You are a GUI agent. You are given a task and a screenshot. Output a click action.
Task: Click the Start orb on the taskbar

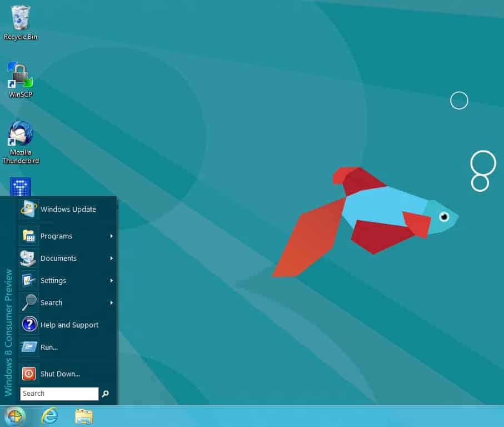point(14,416)
